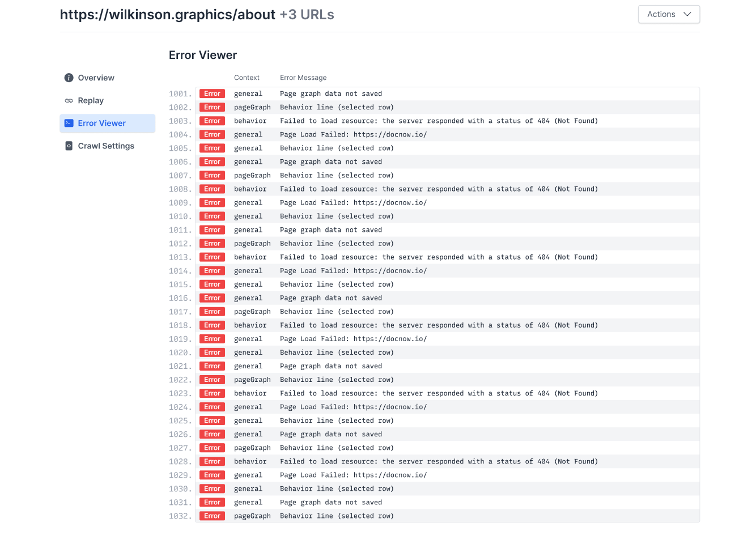Open the Crawl Settings section
The width and height of the screenshot is (756, 544).
(x=105, y=146)
